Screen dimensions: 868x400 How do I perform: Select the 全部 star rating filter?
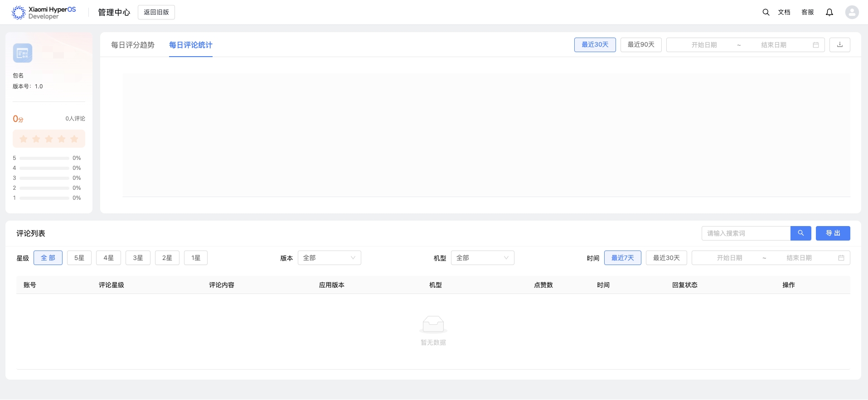coord(48,258)
